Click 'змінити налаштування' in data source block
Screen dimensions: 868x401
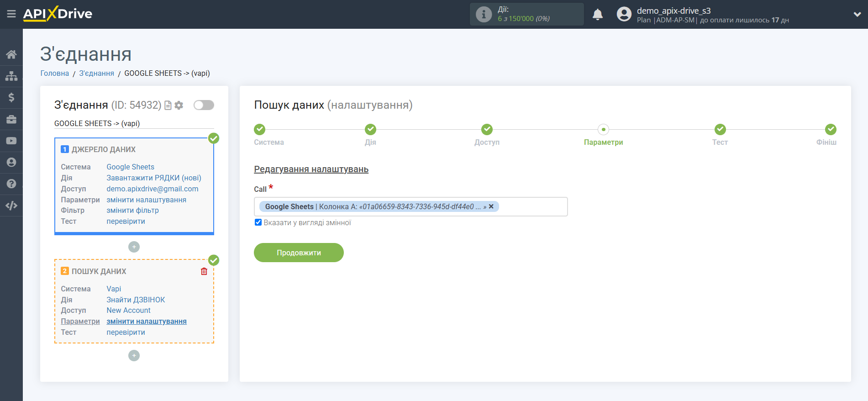[x=146, y=200]
